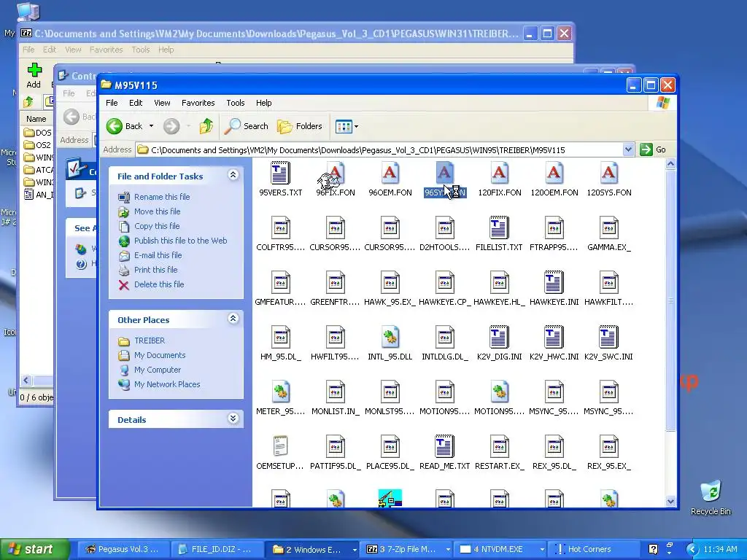
Task: Click Rename this file task link
Action: click(x=161, y=197)
